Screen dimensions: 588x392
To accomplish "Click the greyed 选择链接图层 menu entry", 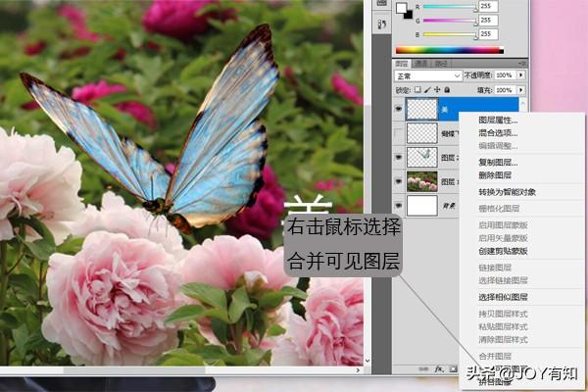I will tap(503, 280).
